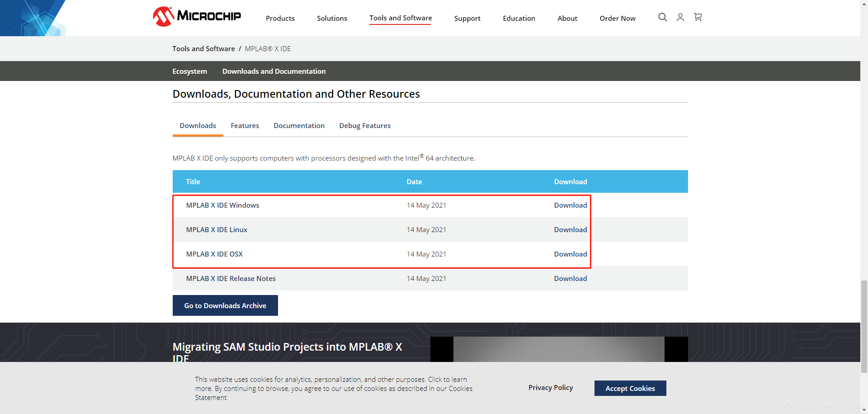Click the MPLAB X IDE Windows title

pos(223,205)
